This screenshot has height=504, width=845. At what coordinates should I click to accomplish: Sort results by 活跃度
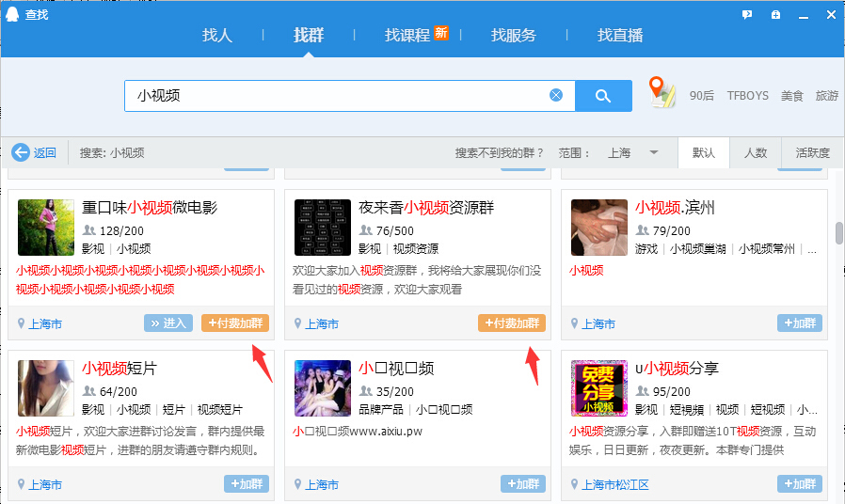pyautogui.click(x=813, y=153)
